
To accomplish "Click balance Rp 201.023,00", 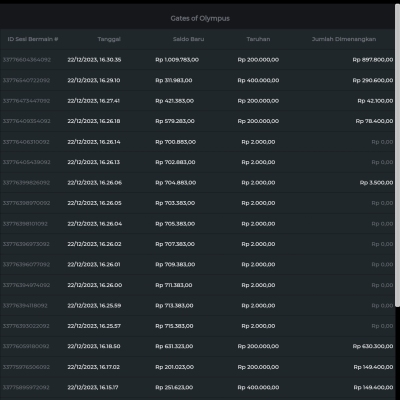I will [x=174, y=367].
